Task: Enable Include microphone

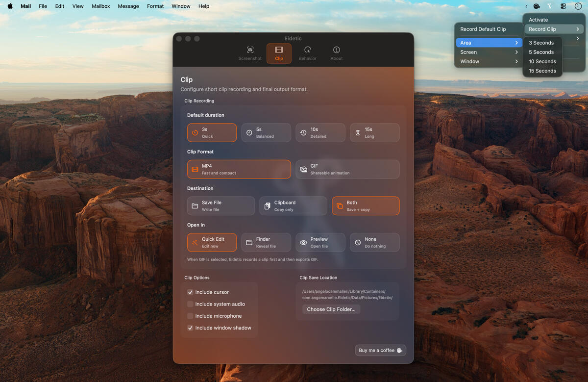Action: 190,316
